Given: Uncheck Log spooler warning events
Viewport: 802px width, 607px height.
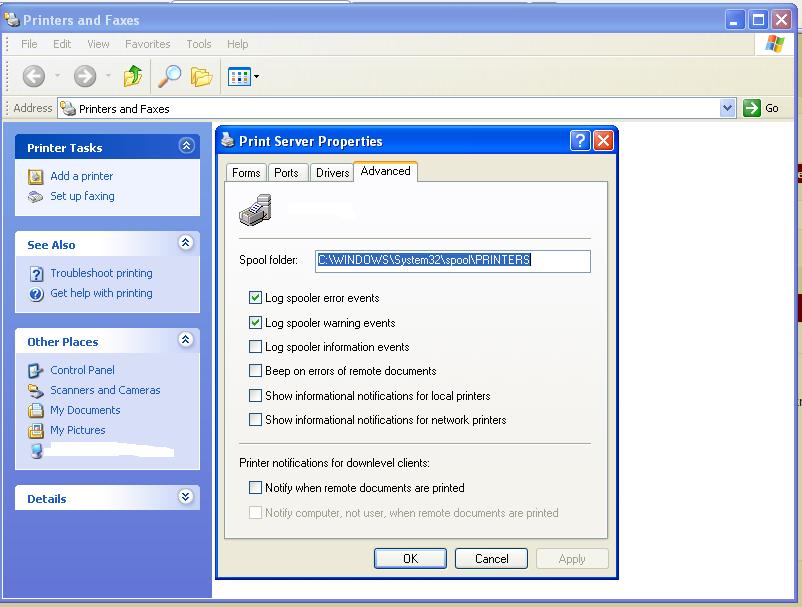Looking at the screenshot, I should 255,322.
